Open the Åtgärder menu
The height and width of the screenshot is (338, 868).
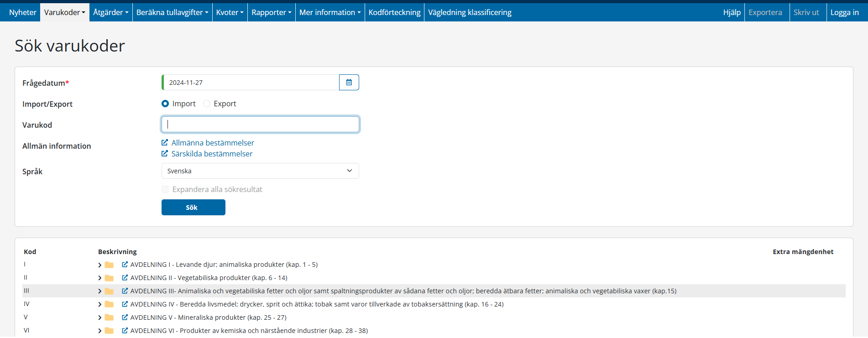(x=110, y=12)
